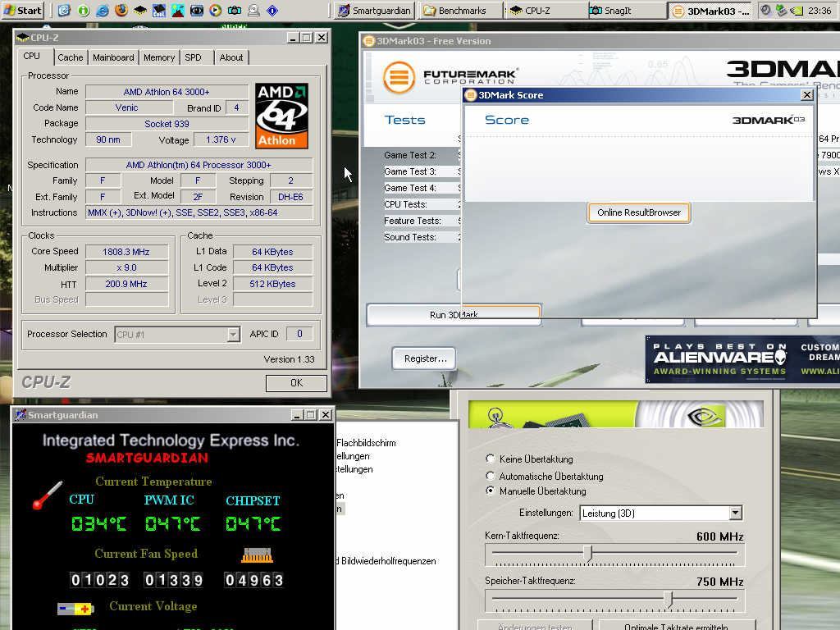840x630 pixels.
Task: Click the Voltage value 1.376 v
Action: 221,139
